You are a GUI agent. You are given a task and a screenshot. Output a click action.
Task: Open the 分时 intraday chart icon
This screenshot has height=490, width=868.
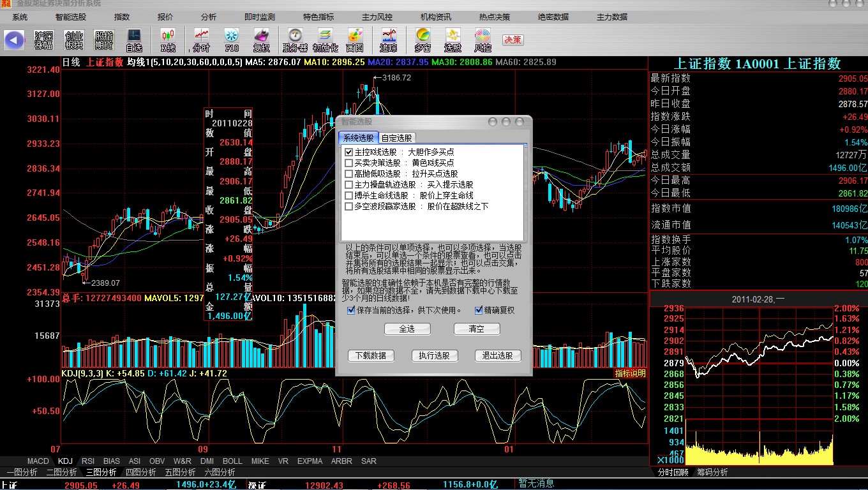tap(201, 40)
